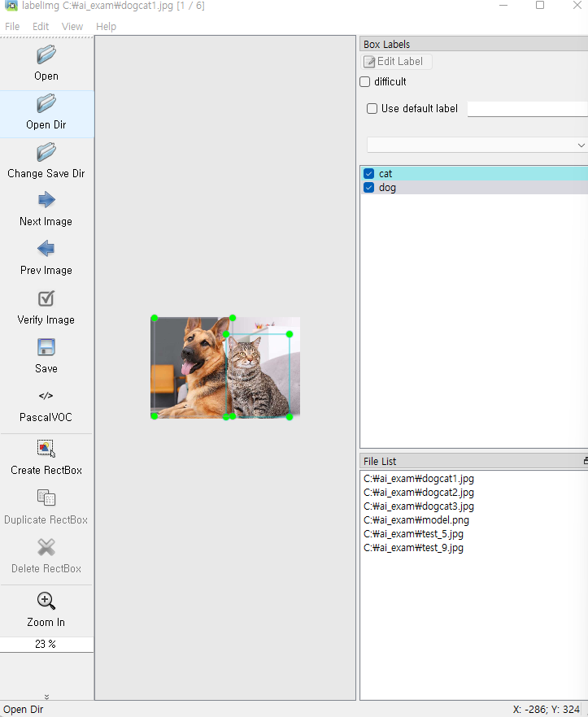This screenshot has height=717, width=588.
Task: Click the Open file icon
Action: 46,55
